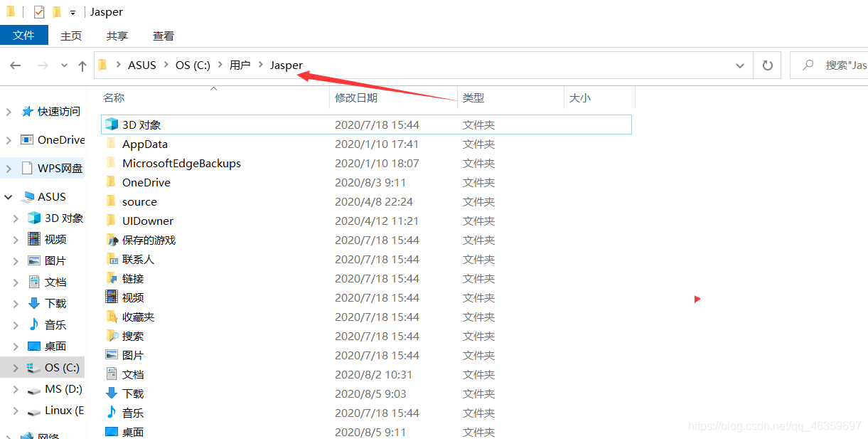
Task: Click the WPS网盘 icon in navigation pane
Action: pyautogui.click(x=27, y=169)
